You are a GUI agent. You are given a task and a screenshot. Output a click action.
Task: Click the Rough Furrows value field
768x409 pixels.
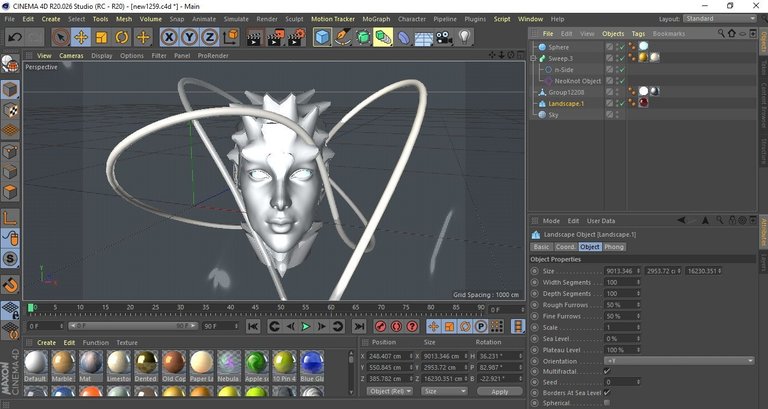coord(620,305)
